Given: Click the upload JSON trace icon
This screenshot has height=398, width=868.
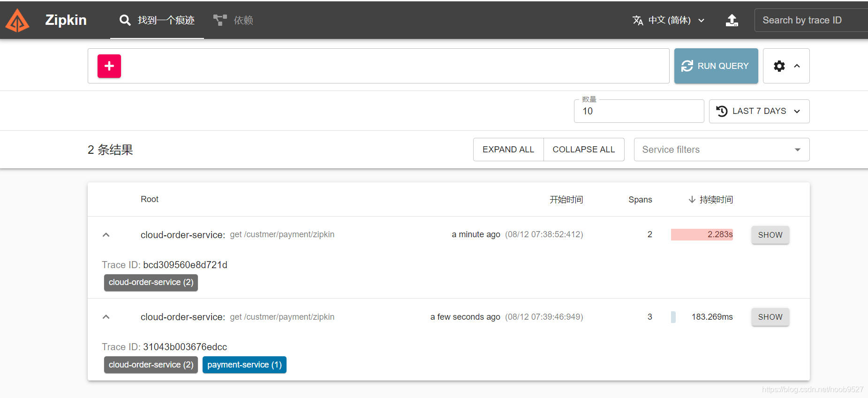Looking at the screenshot, I should pos(732,20).
